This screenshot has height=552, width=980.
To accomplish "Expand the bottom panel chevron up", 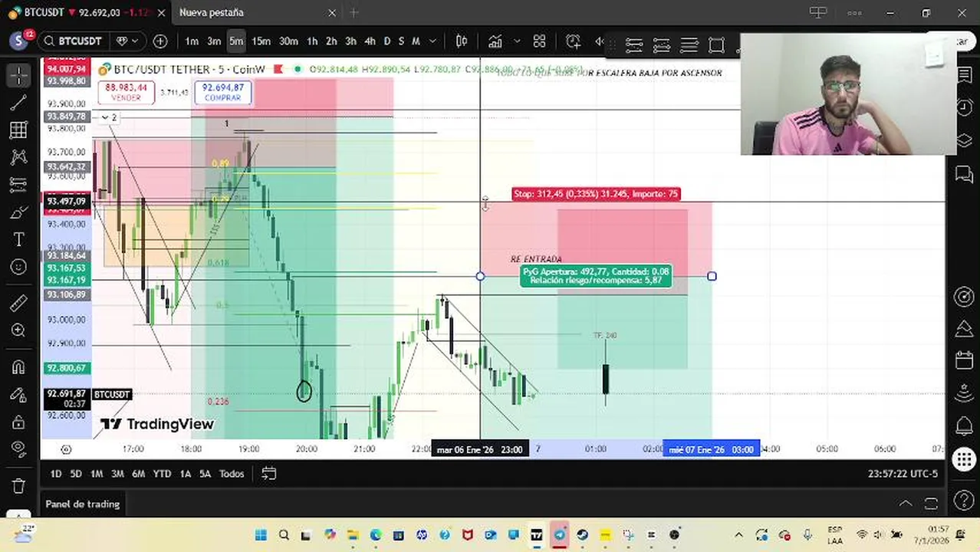I will pos(906,504).
